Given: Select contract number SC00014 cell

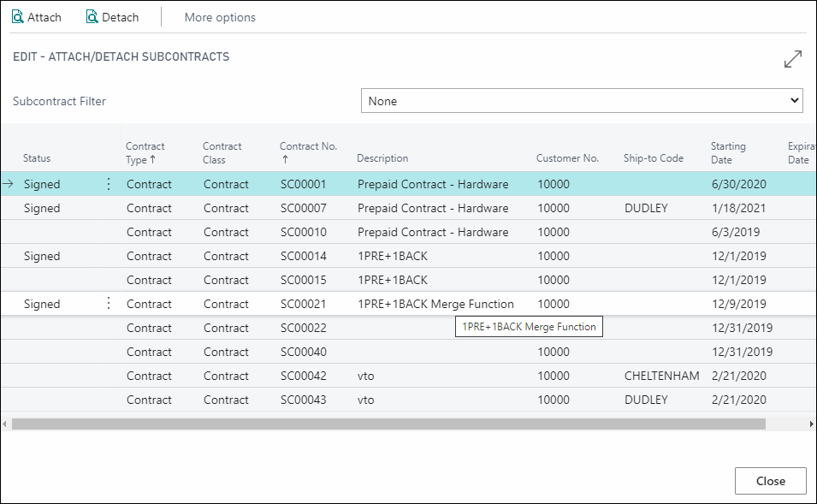Looking at the screenshot, I should click(303, 256).
